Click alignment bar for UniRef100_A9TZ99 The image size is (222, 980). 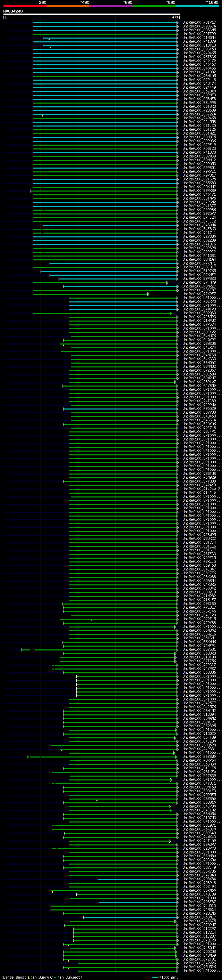105,34
